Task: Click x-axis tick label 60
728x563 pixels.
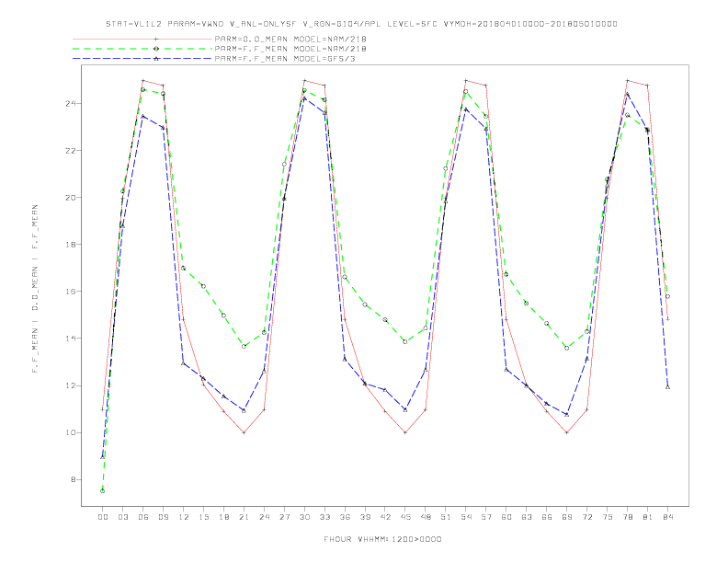Action: pos(506,517)
